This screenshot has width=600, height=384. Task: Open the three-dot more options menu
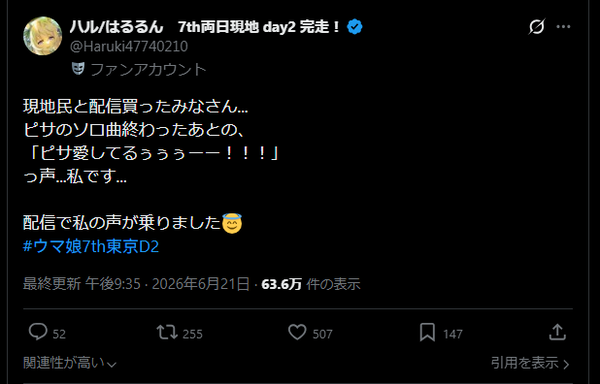coord(563,26)
